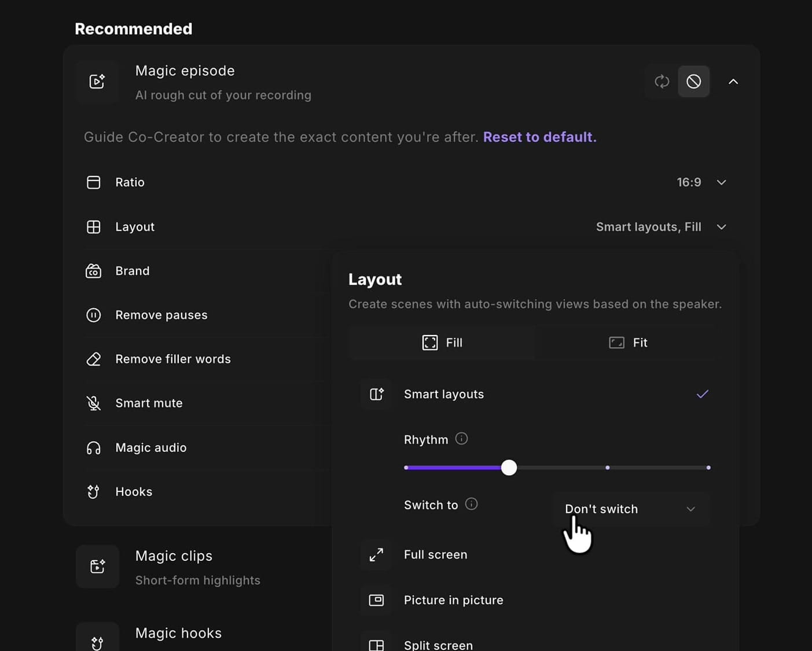Click the Switch to info icon
Image resolution: width=812 pixels, height=651 pixels.
point(472,504)
